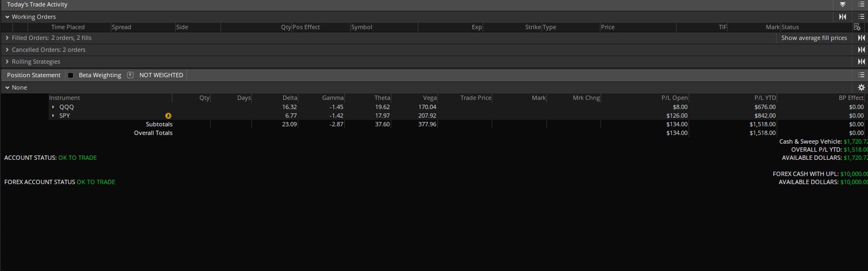Expand the Cancelled Orders section
This screenshot has height=271, width=868.
pos(7,50)
